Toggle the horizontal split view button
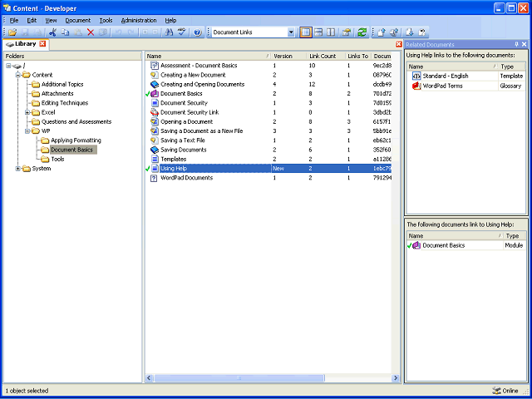This screenshot has height=399, width=532. [318, 32]
